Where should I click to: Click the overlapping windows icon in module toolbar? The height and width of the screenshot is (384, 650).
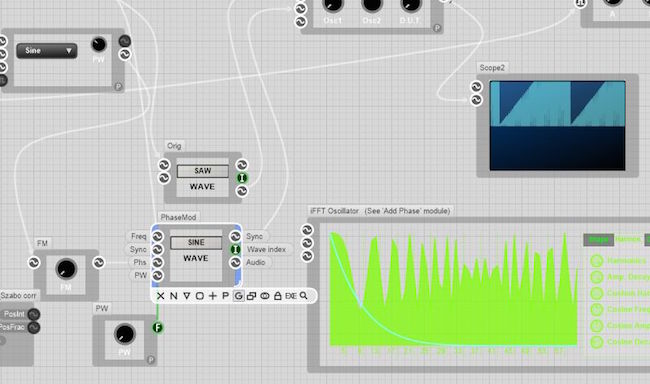pos(251,296)
